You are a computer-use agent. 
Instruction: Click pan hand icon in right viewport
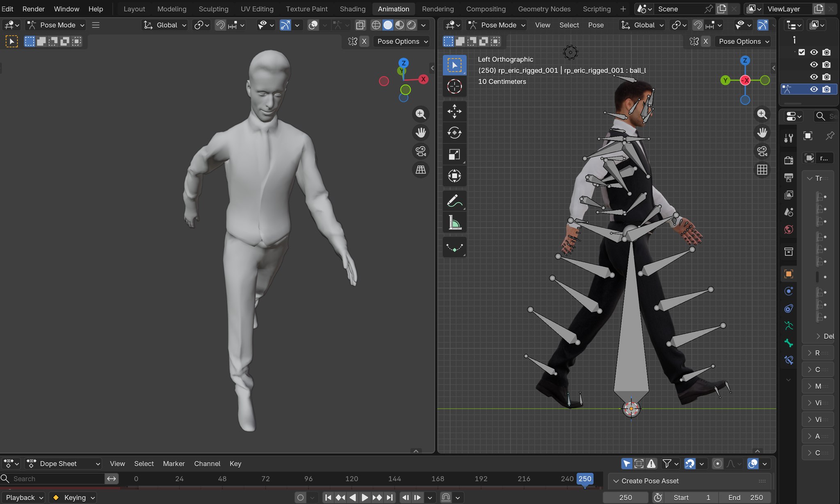[762, 132]
